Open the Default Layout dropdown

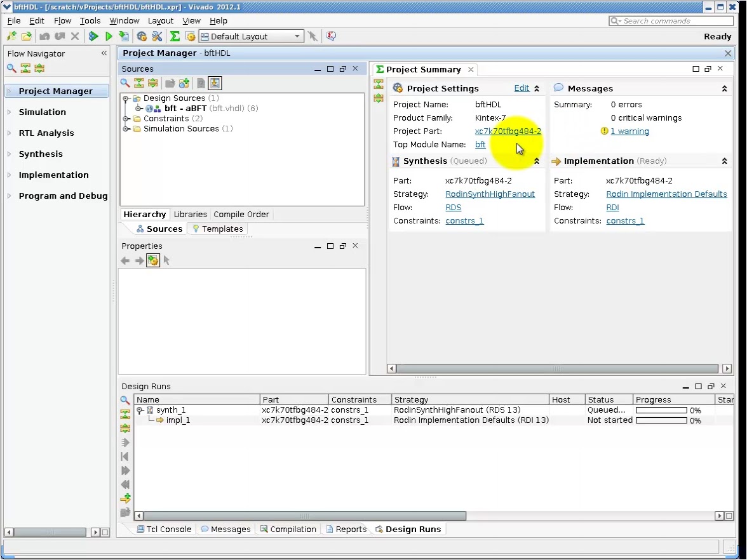(x=251, y=36)
